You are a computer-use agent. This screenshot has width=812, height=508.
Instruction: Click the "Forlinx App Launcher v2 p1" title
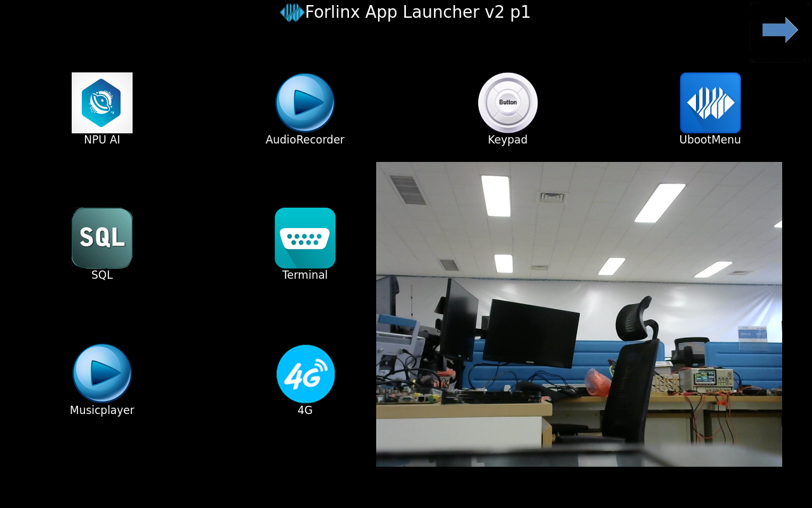[417, 13]
